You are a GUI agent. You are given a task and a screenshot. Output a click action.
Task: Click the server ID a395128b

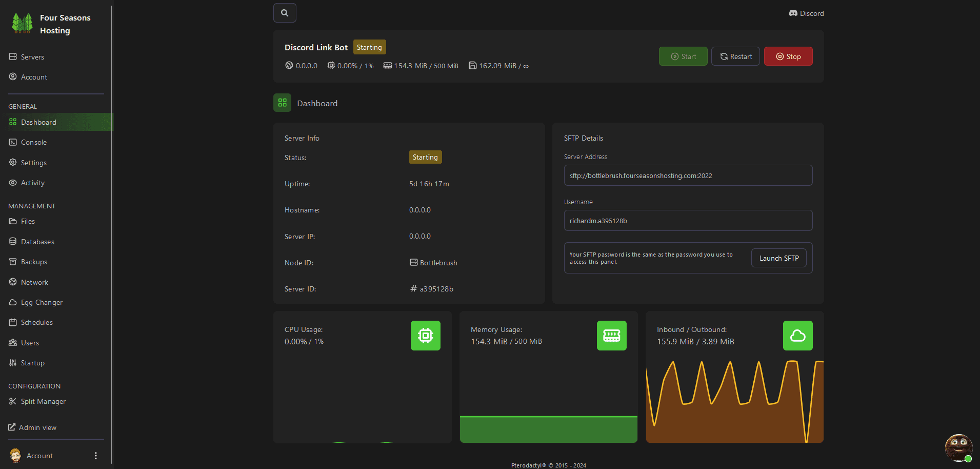[436, 289]
